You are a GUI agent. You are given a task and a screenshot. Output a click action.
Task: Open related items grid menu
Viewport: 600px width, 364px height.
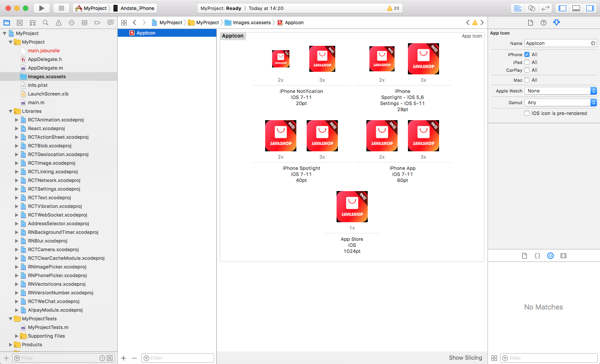[x=124, y=22]
